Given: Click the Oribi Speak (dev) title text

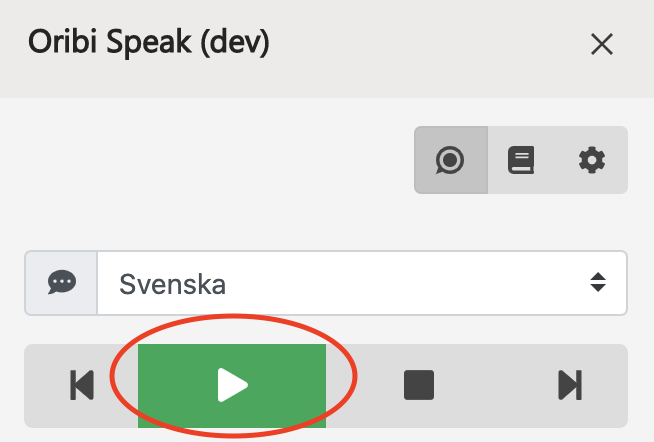Looking at the screenshot, I should [148, 43].
